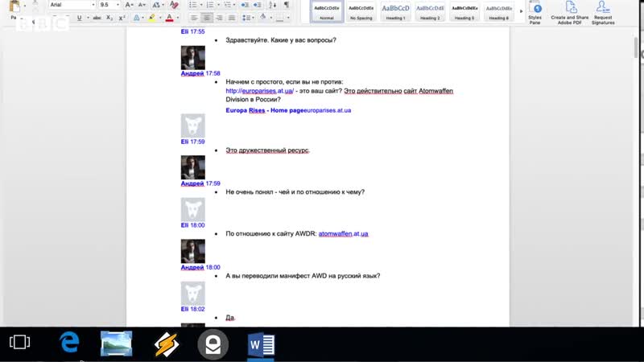This screenshot has width=644, height=362.
Task: Open Europa Rises Home page link
Action: (x=288, y=110)
